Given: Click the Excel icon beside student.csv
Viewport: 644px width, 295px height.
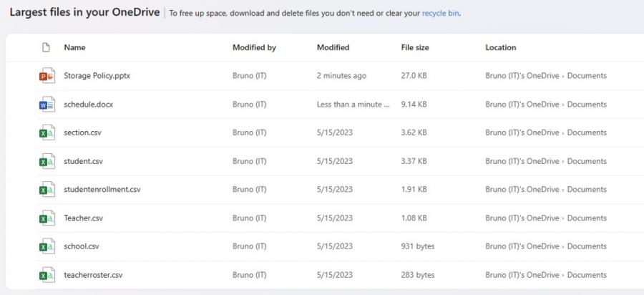Looking at the screenshot, I should [x=47, y=161].
